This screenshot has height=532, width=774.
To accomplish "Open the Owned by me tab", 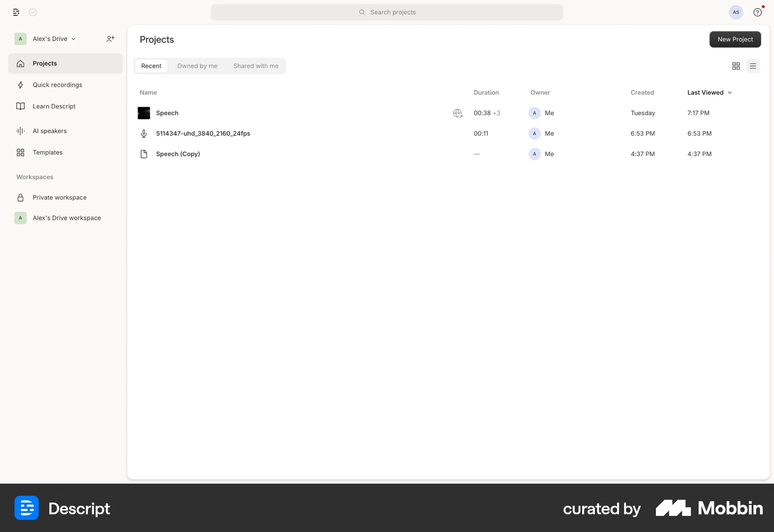I will point(197,66).
